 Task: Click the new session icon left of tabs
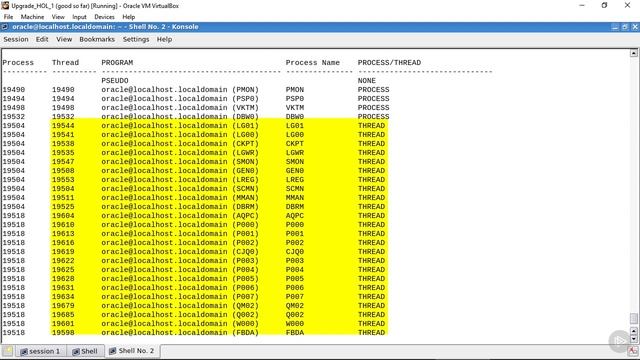click(8, 351)
